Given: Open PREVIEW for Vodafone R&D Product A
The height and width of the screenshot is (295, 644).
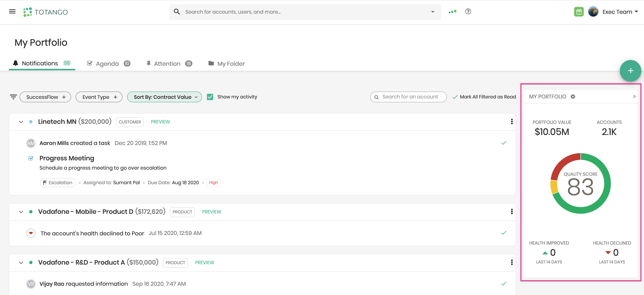Looking at the screenshot, I should click(x=204, y=263).
